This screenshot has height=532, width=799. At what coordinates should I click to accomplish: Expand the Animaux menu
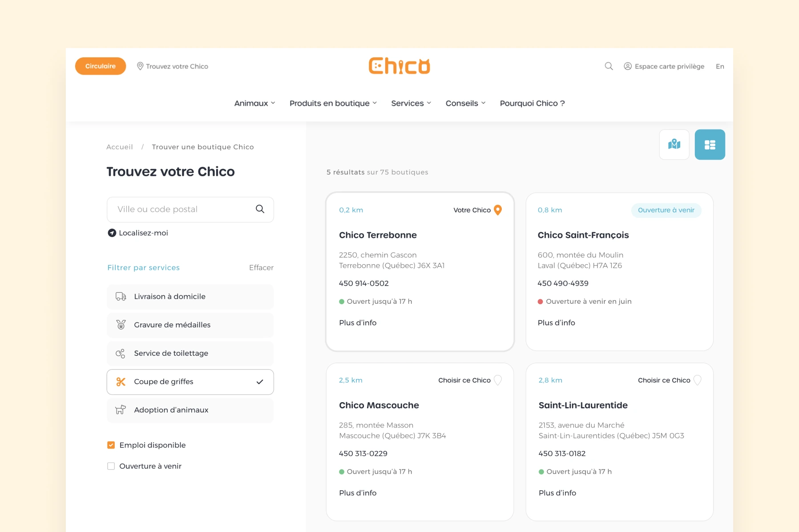(254, 103)
